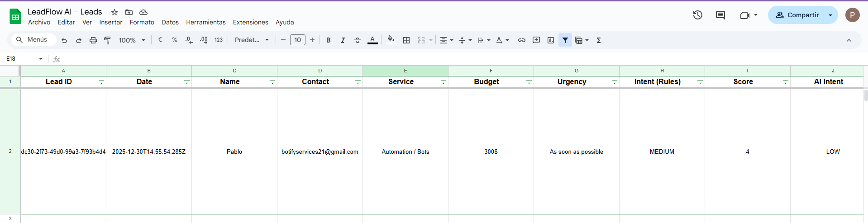The image size is (868, 223).
Task: Click the Compartir share button
Action: click(x=796, y=15)
